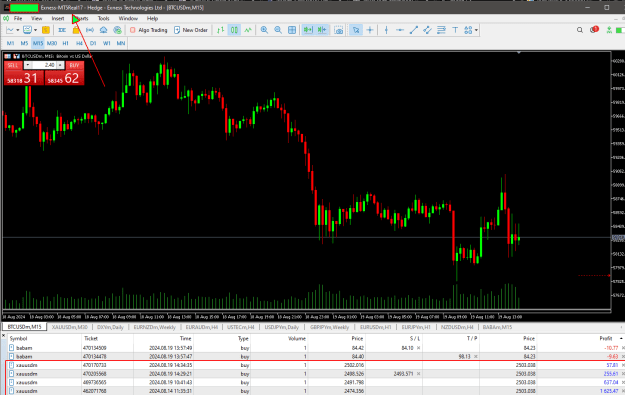Viewport: 625px width, 395px height.
Task: Click the yellow dollar Market Watch icon
Action: (x=46, y=30)
